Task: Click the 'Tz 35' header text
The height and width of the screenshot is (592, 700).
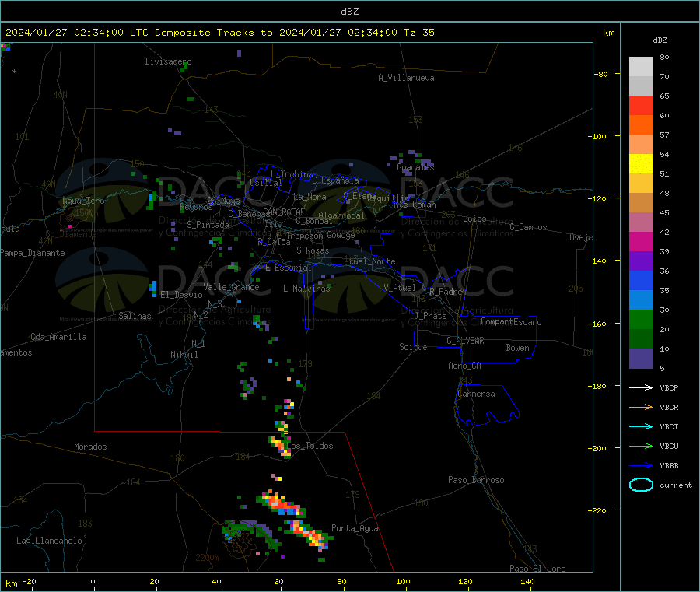Action: pos(418,33)
